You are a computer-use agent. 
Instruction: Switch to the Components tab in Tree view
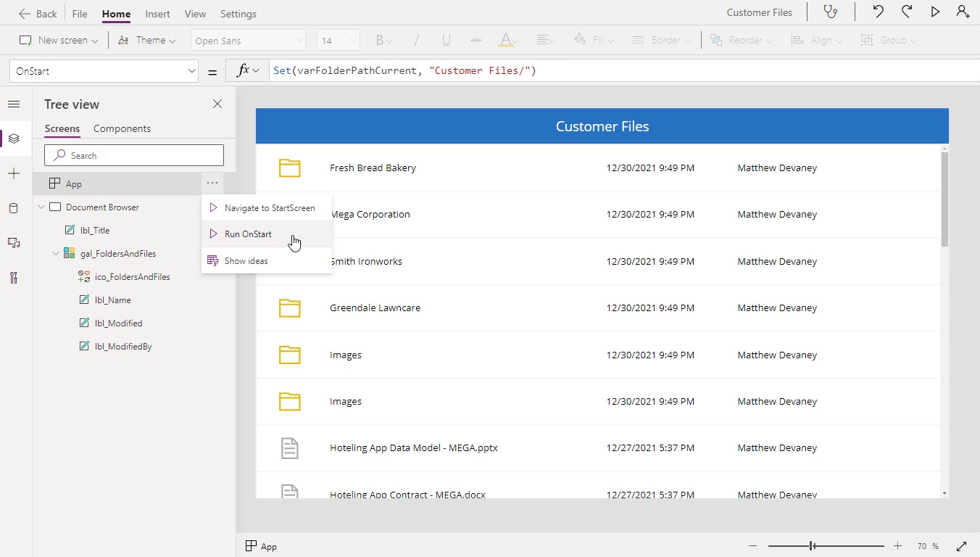[121, 128]
